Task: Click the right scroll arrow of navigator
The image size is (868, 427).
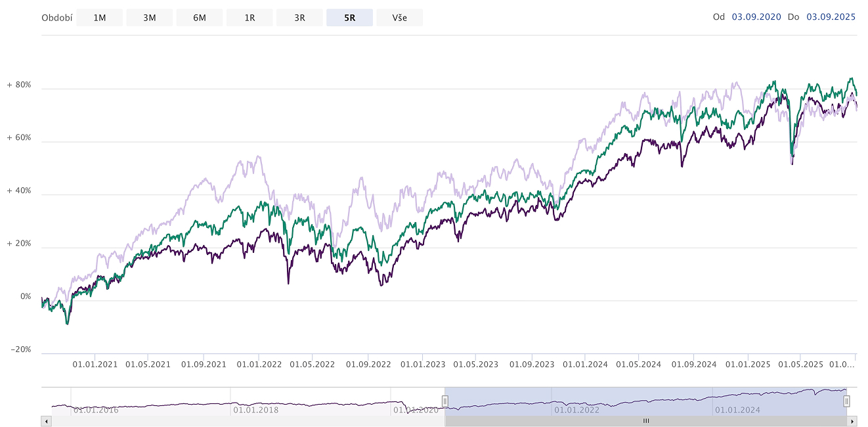Action: pyautogui.click(x=852, y=421)
